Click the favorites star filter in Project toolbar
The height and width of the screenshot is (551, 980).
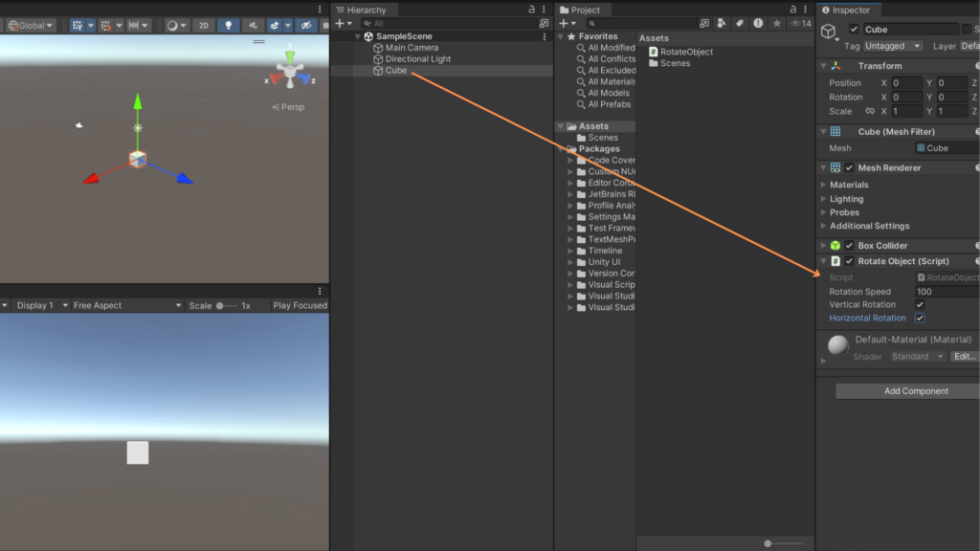point(777,23)
